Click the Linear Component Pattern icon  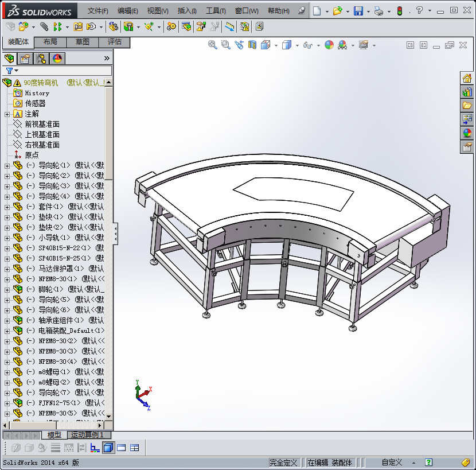[x=57, y=27]
